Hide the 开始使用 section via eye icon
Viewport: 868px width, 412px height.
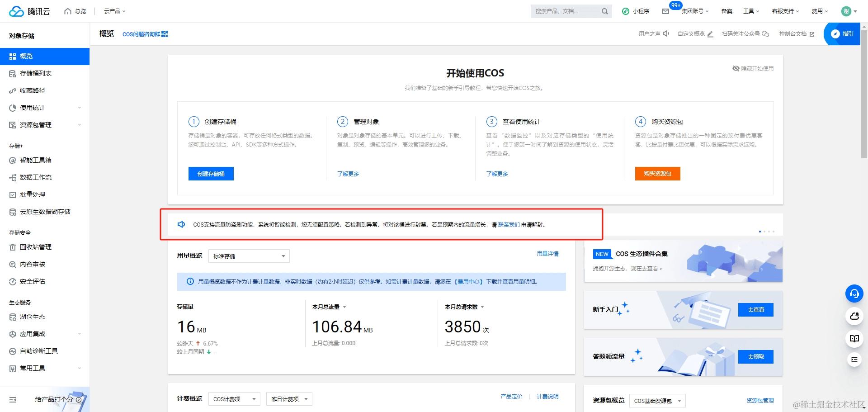pyautogui.click(x=736, y=68)
